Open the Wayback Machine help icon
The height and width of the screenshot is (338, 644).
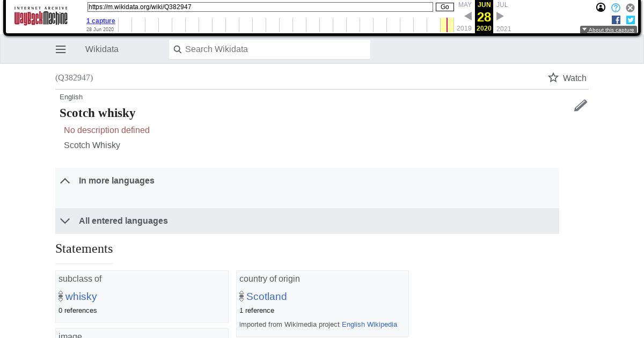click(616, 8)
